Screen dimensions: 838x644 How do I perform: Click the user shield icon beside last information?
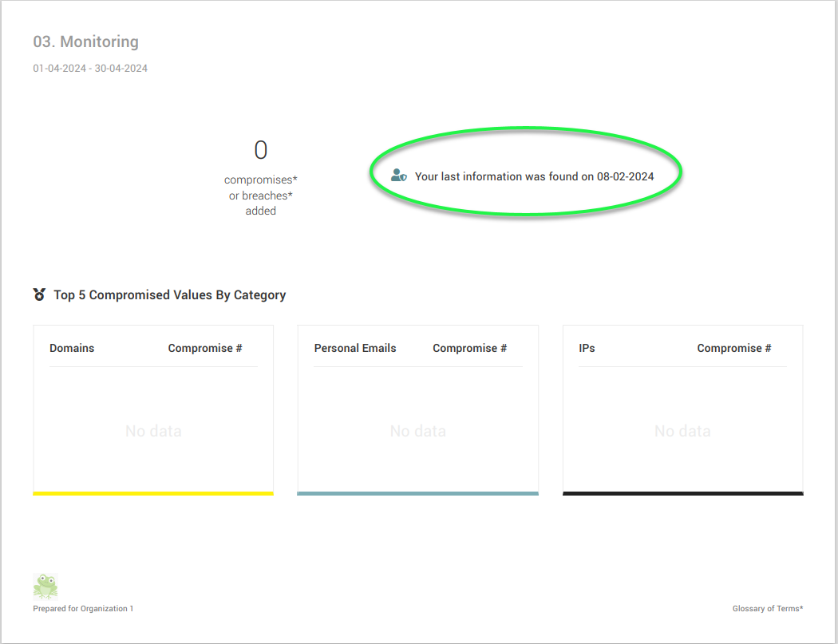(399, 176)
